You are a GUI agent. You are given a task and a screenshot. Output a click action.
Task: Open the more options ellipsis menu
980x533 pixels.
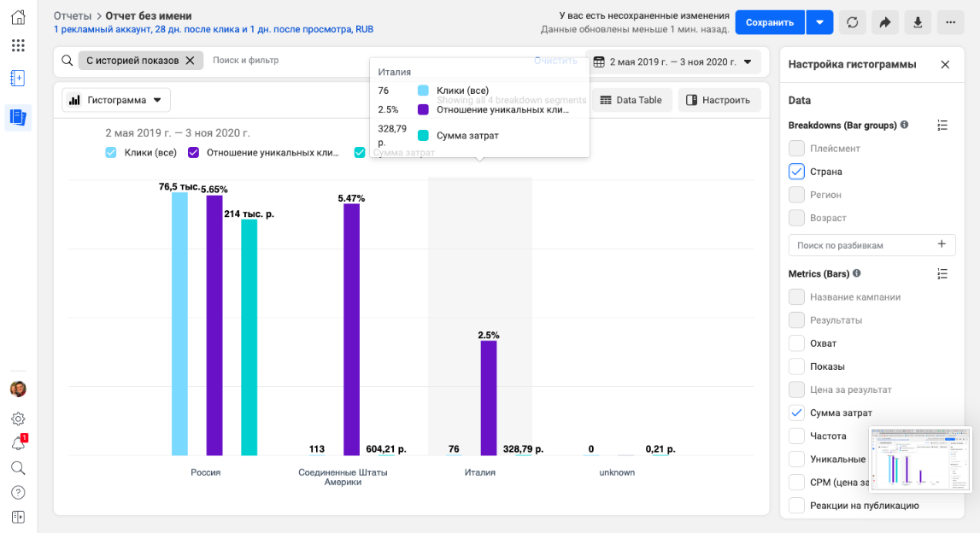point(951,22)
